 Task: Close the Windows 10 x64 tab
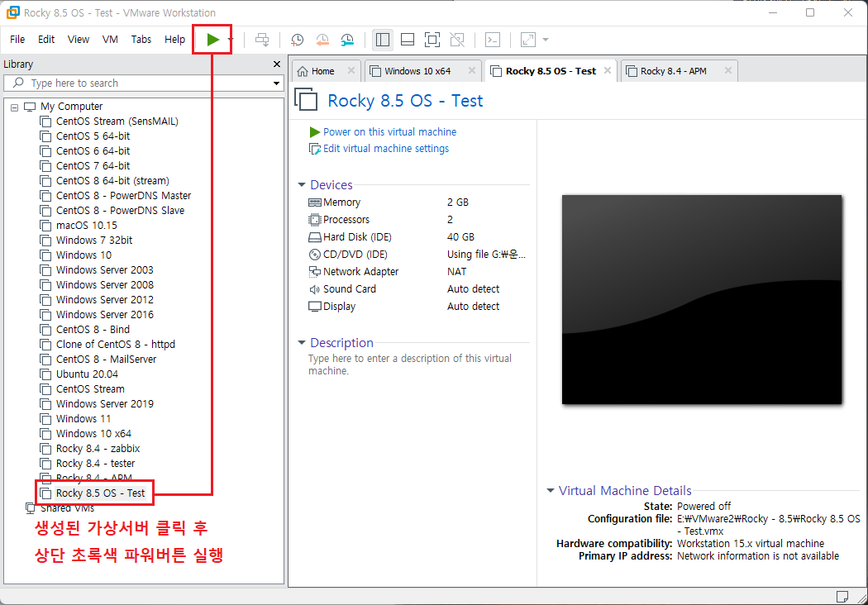pos(472,70)
